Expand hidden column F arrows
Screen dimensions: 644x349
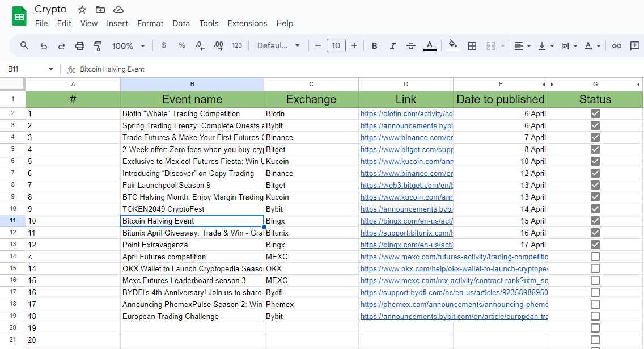tap(548, 84)
